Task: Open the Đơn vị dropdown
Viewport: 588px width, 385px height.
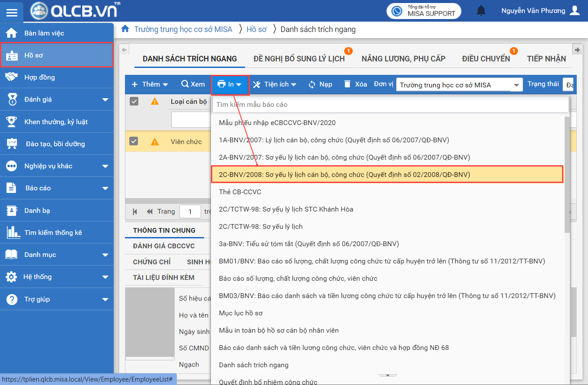Action: [x=516, y=85]
